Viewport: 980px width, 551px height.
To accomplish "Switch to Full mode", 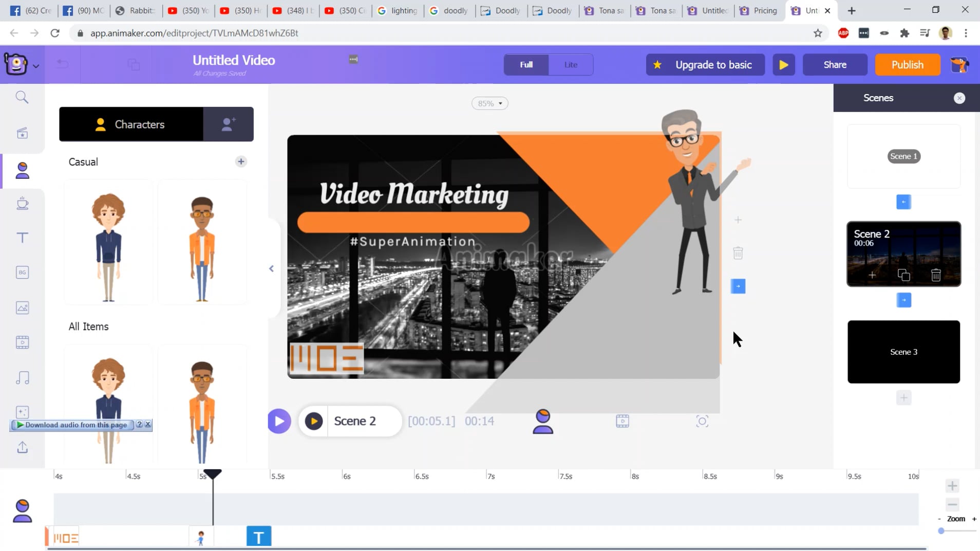I will click(526, 65).
